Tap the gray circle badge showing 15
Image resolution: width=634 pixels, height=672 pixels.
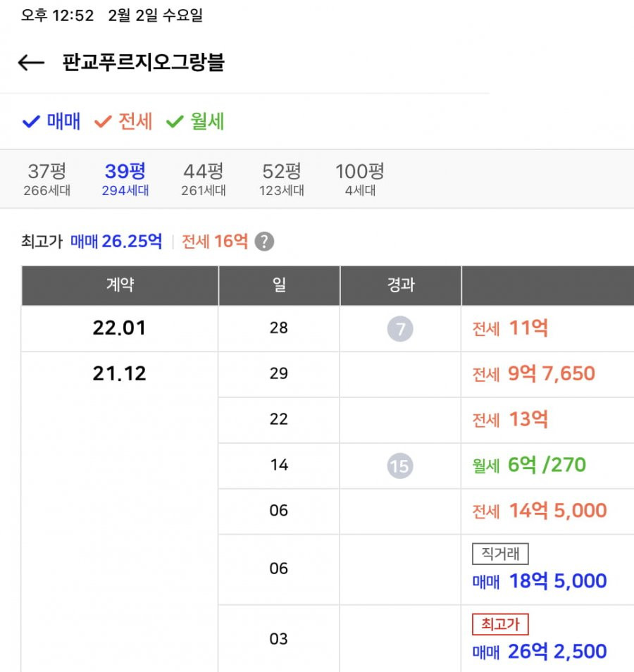[x=399, y=466]
